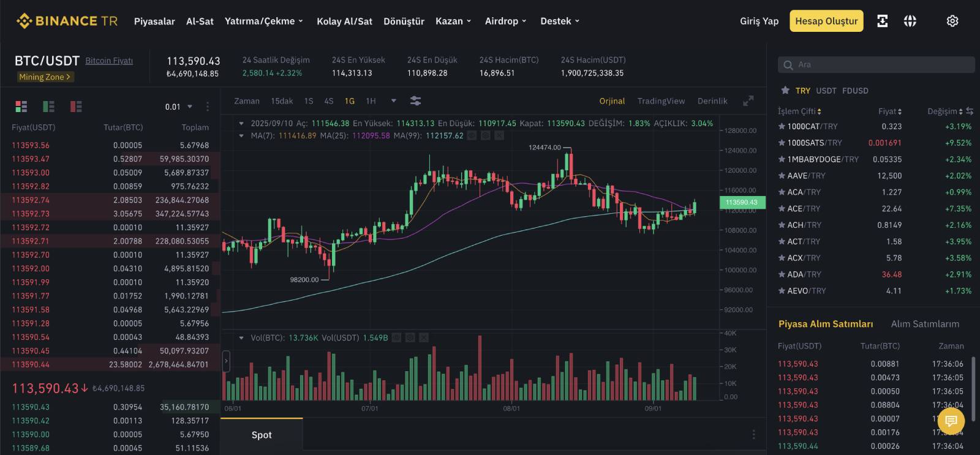The image size is (980, 455).
Task: Switch chart to TradingView view
Action: 661,101
